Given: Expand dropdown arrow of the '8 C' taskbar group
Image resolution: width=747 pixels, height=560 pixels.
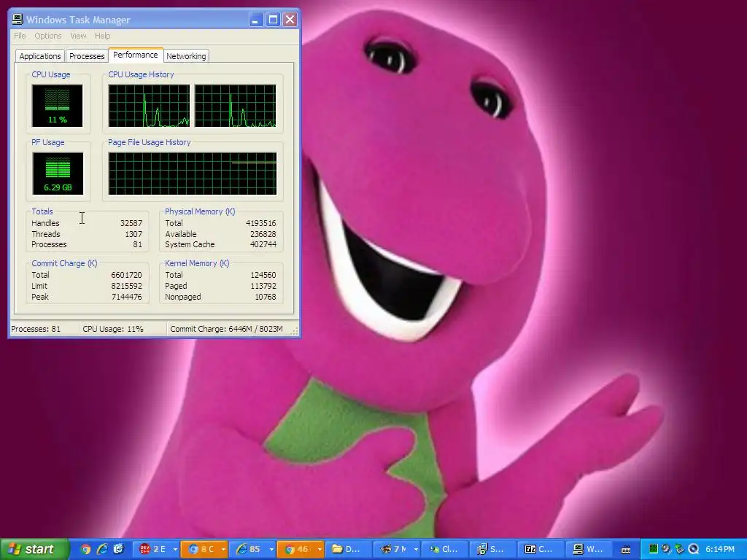Looking at the screenshot, I should pyautogui.click(x=223, y=550).
